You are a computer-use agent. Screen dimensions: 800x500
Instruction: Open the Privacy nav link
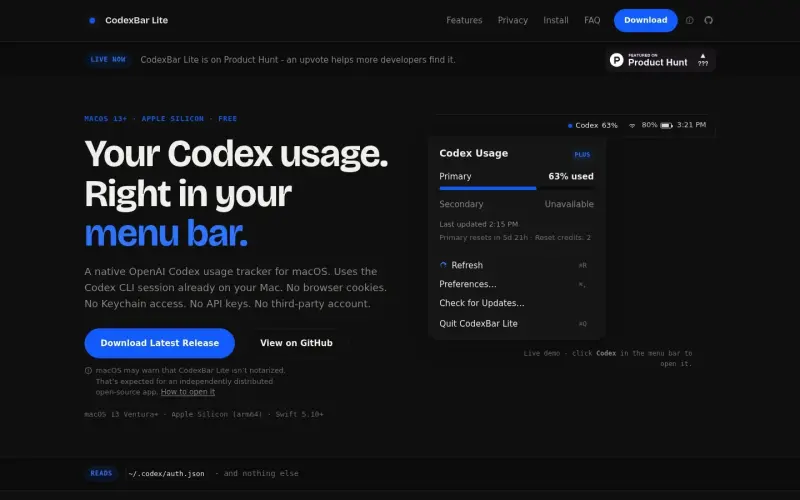pyautogui.click(x=512, y=20)
